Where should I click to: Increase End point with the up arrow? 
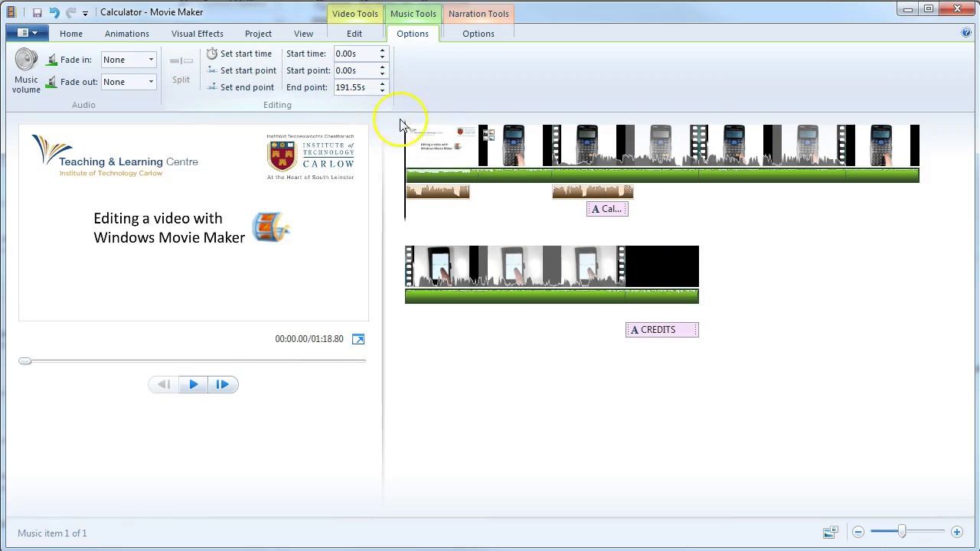coord(382,84)
